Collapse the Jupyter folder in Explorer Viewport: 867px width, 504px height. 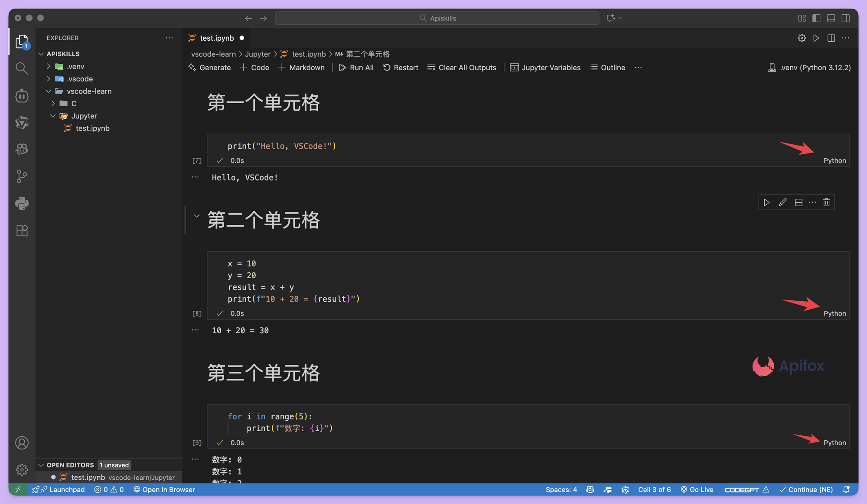pyautogui.click(x=53, y=116)
